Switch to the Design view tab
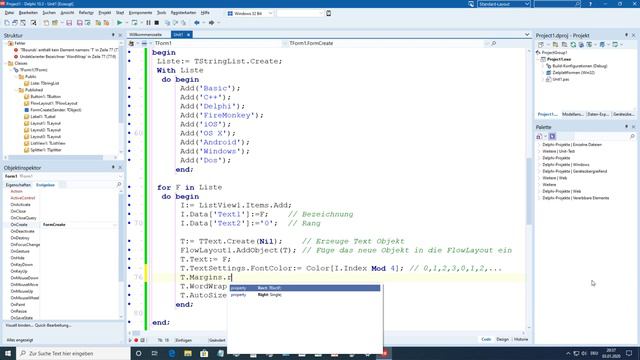 pyautogui.click(x=502, y=340)
